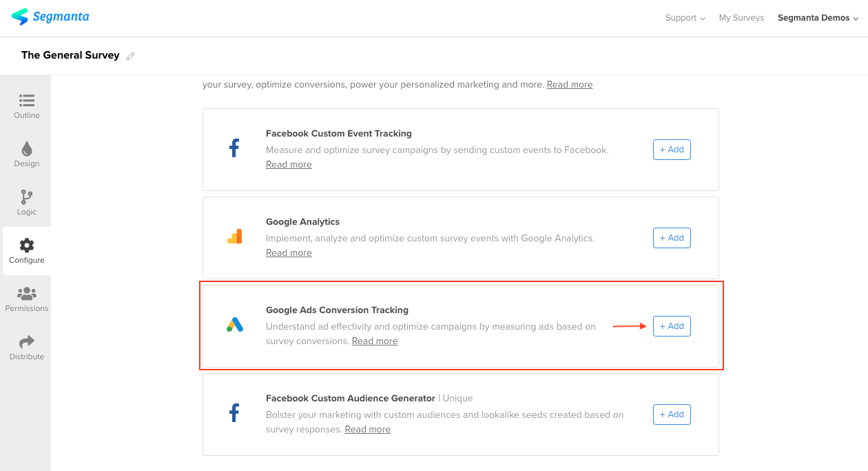This screenshot has height=471, width=868.
Task: Click the Google Analytics card heading
Action: point(303,221)
